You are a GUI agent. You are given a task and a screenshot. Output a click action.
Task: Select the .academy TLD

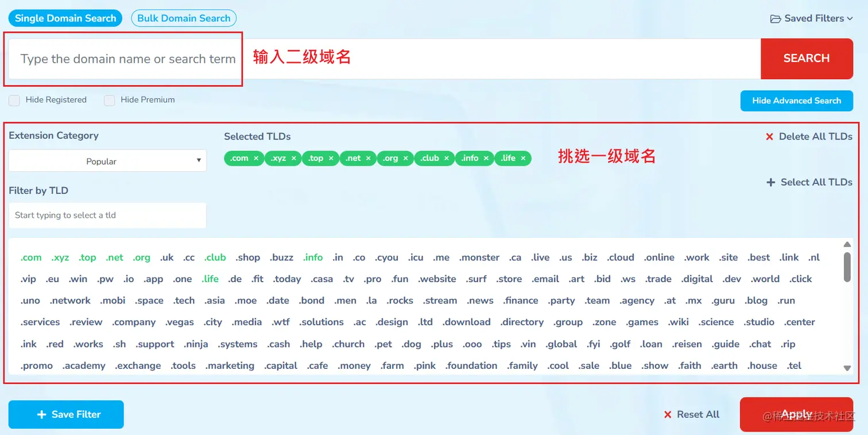click(x=84, y=365)
